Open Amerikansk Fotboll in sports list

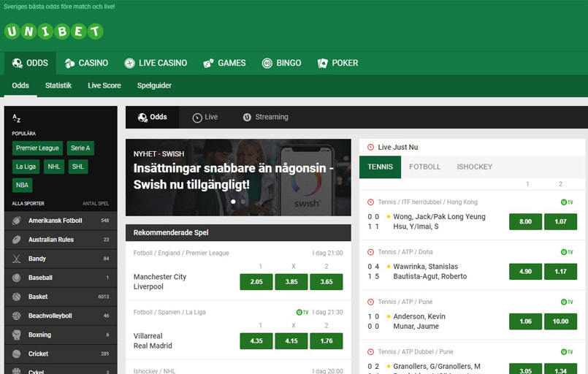coord(61,221)
